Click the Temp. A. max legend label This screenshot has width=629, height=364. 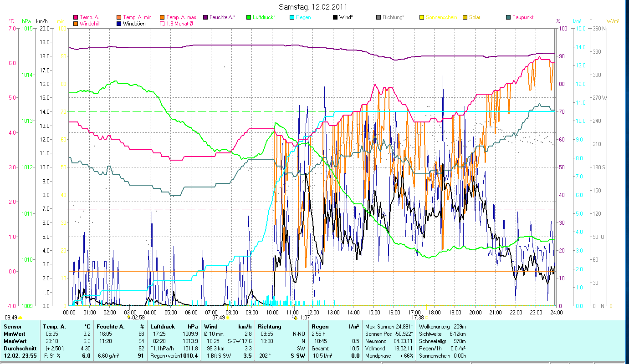(181, 17)
